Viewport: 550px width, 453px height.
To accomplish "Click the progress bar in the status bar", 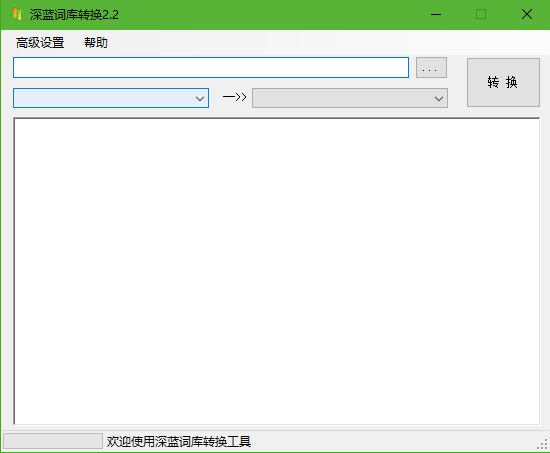I will (x=53, y=441).
